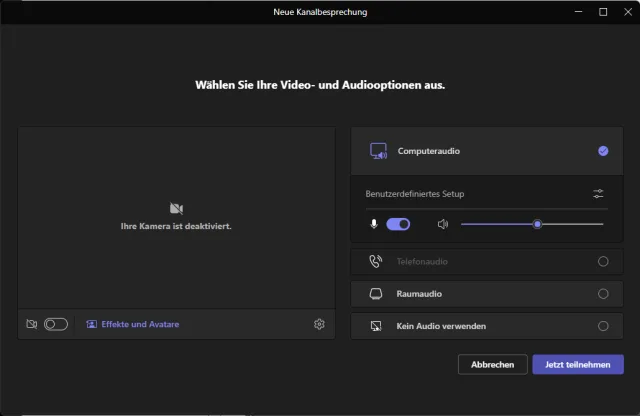Image resolution: width=640 pixels, height=416 pixels.
Task: Open device settings gear icon
Action: click(x=319, y=324)
